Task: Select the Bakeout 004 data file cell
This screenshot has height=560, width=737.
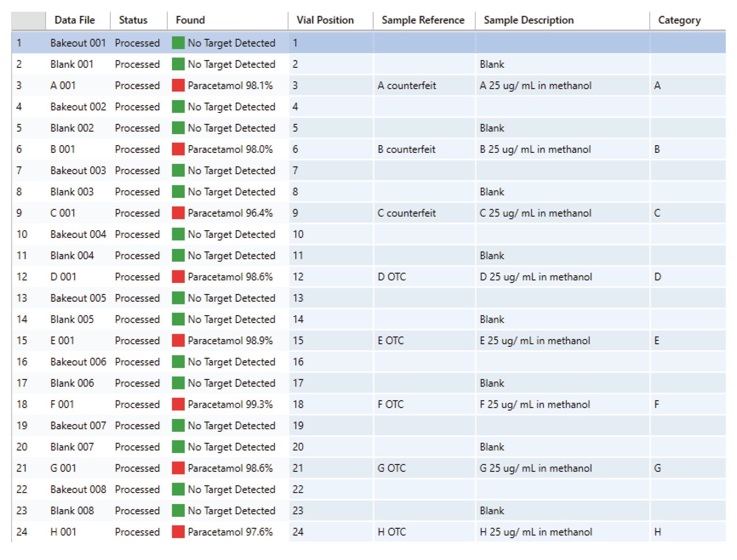Action: tap(78, 234)
